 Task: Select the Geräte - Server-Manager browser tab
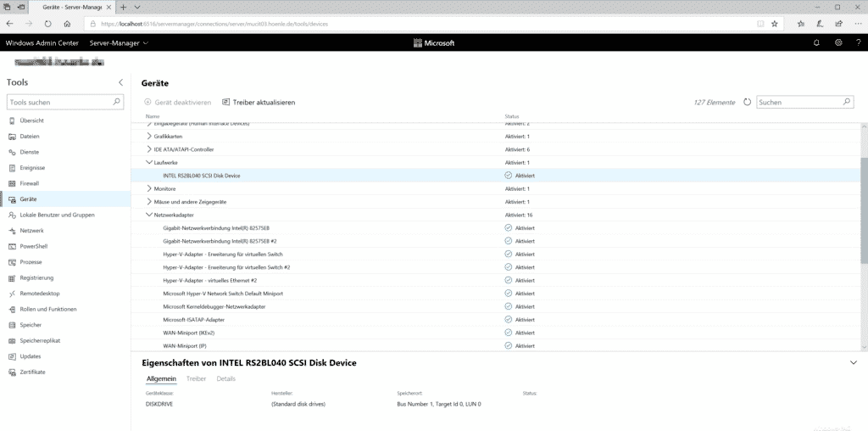click(x=72, y=7)
